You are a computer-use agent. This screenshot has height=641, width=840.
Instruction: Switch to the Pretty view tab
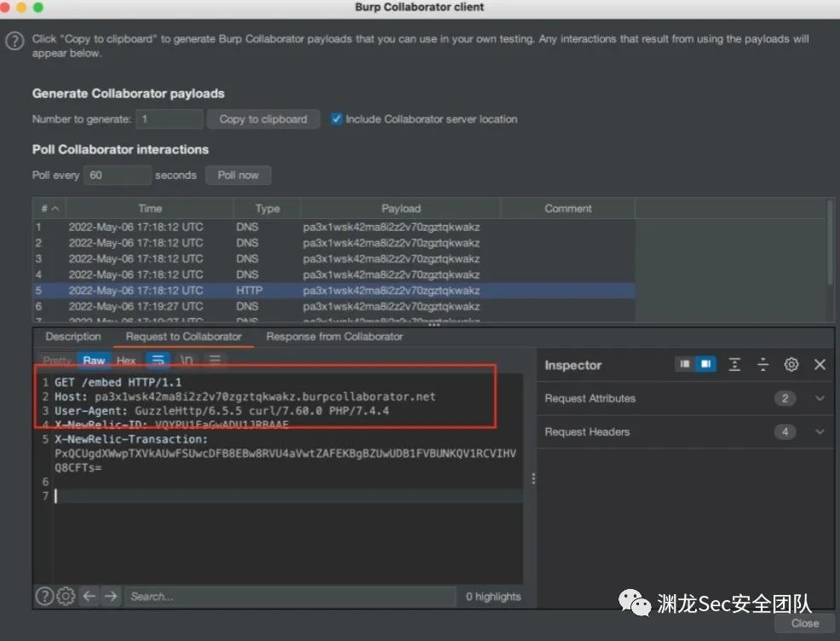pos(57,361)
